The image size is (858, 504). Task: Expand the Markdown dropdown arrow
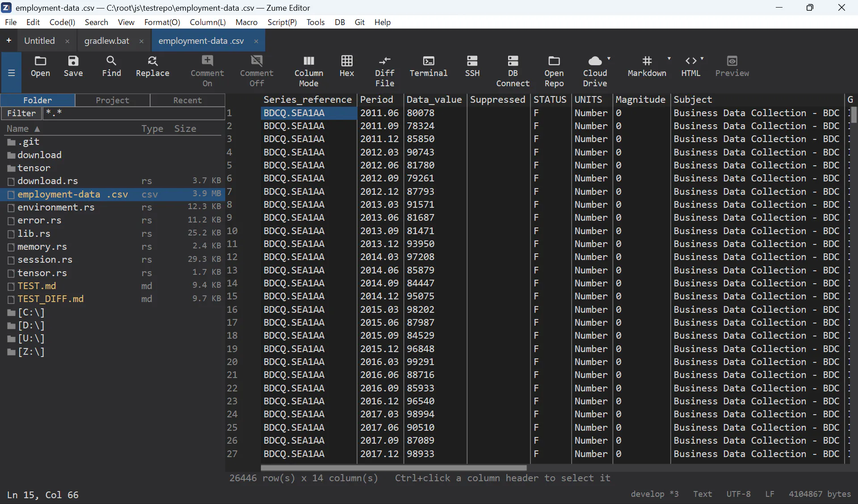coord(669,59)
